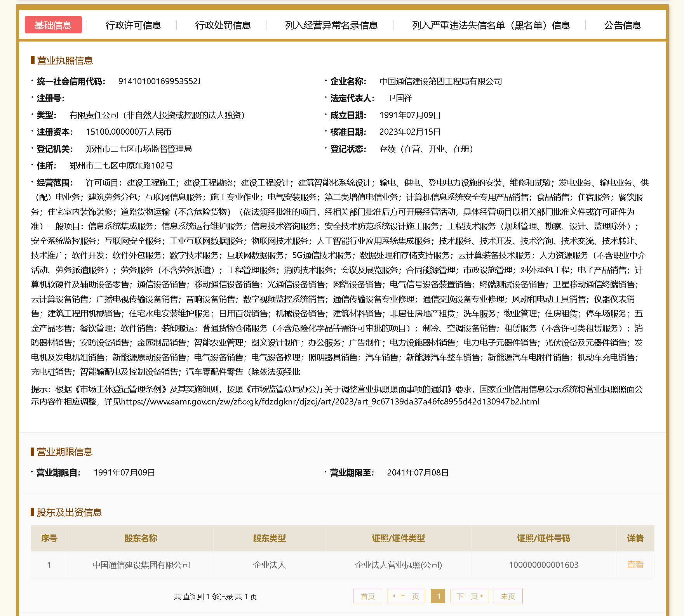Click the 证照/证件号码 column header
The width and height of the screenshot is (684, 616).
click(x=544, y=538)
